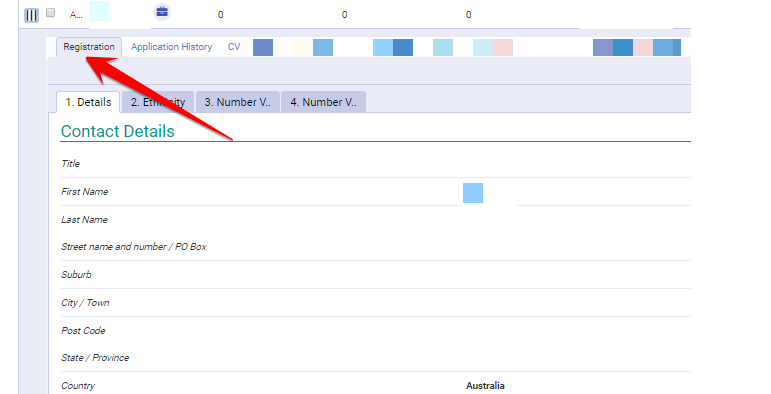Click the Street name and number row
This screenshot has width=771, height=394.
(x=375, y=247)
